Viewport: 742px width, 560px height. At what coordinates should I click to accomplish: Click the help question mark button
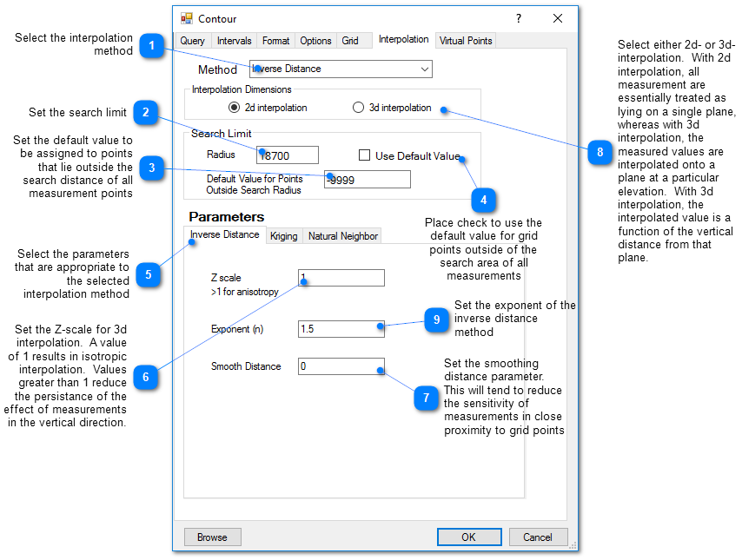pyautogui.click(x=519, y=18)
